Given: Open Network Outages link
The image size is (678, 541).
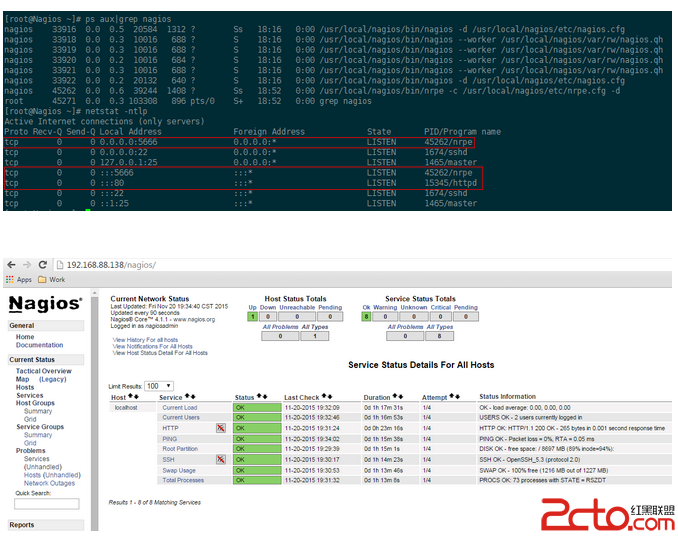Looking at the screenshot, I should (x=49, y=483).
